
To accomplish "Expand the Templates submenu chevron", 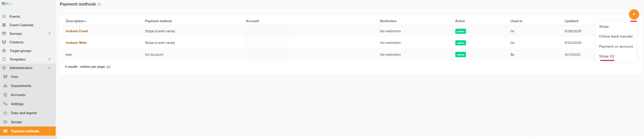I will click(50, 59).
